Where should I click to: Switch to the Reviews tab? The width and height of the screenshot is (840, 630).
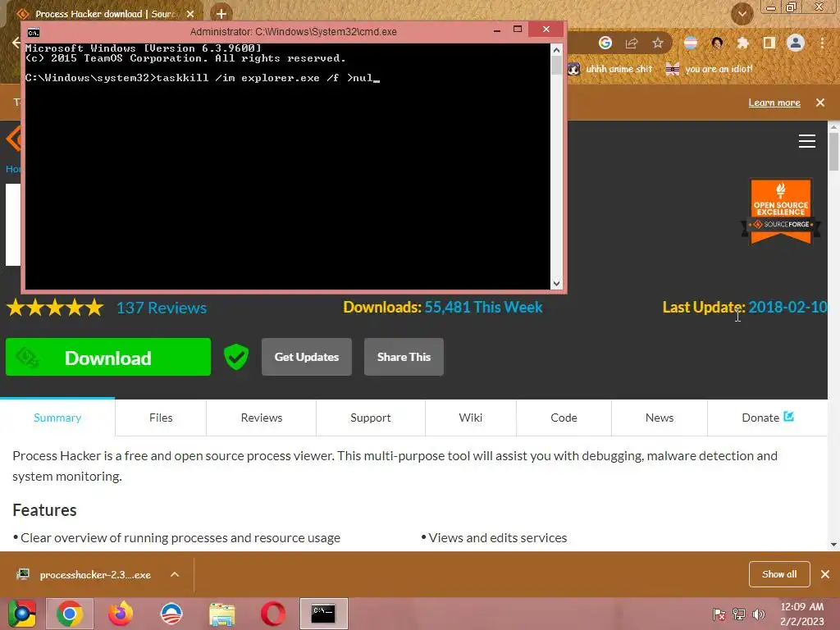(262, 418)
